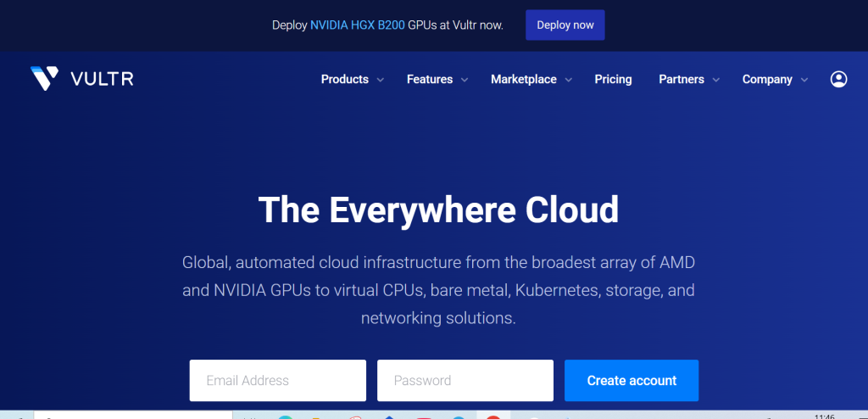
Task: Focus the Password field
Action: point(465,381)
